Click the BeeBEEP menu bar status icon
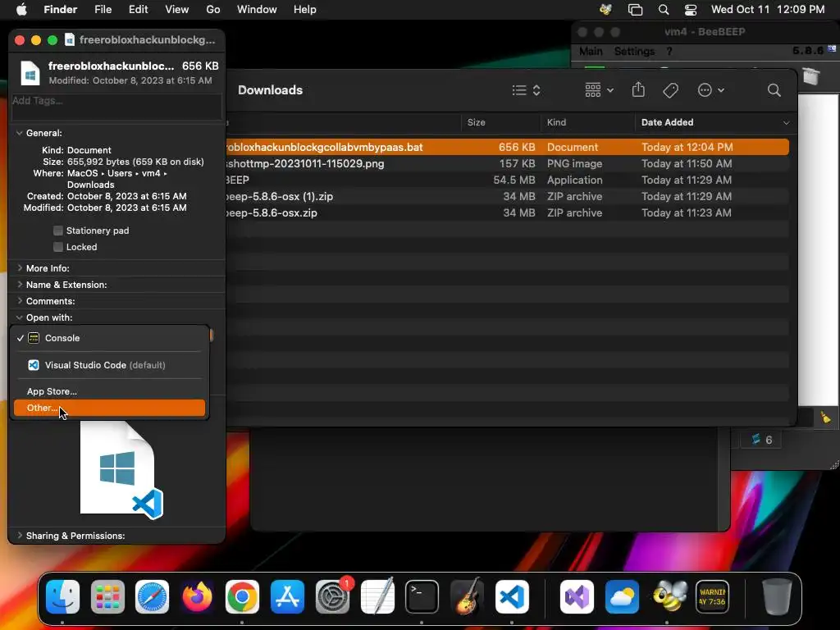Image resolution: width=840 pixels, height=630 pixels. pos(606,10)
